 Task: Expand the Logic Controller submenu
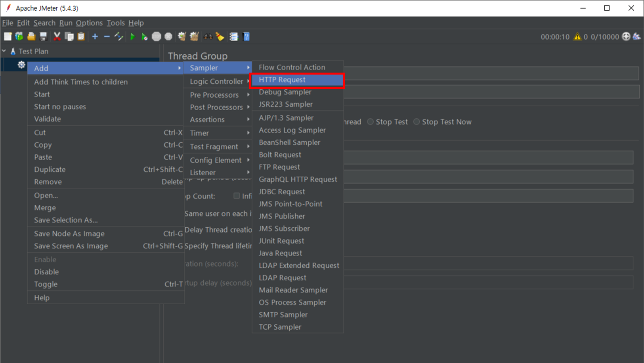tap(218, 81)
